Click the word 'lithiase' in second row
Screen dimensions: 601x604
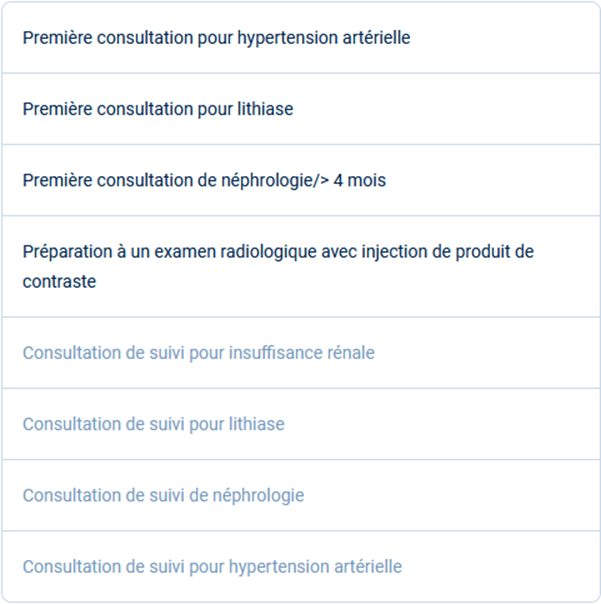tap(265, 109)
